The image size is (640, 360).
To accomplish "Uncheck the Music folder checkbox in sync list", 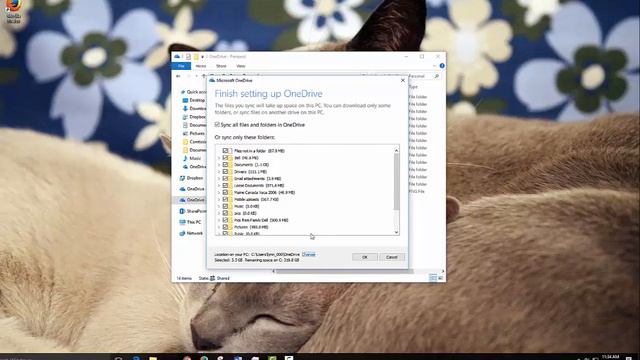I will [225, 206].
